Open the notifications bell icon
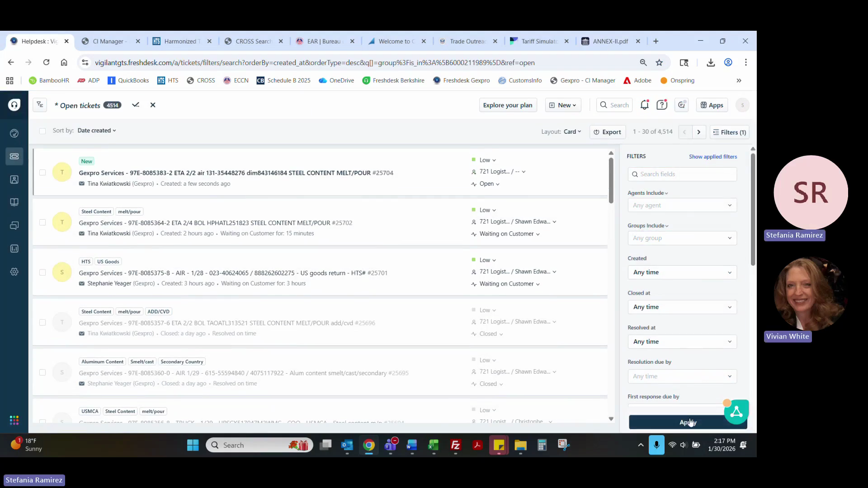Viewport: 868px width, 488px height. (644, 105)
